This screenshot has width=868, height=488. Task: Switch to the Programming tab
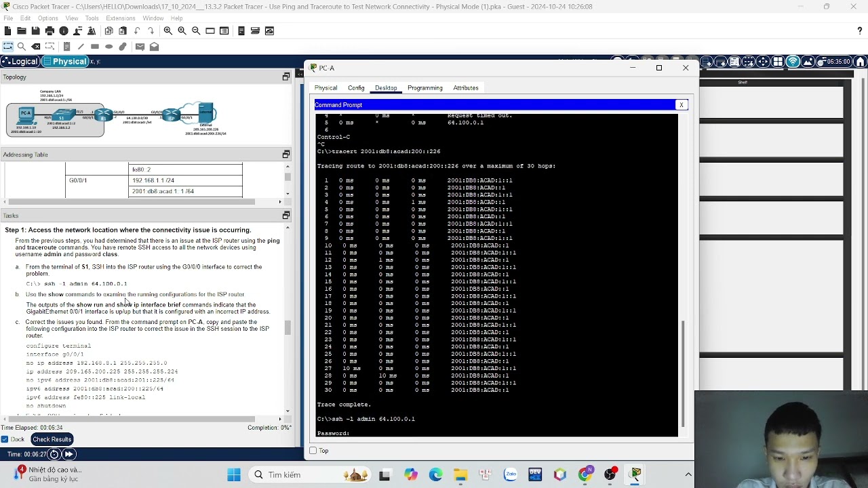[425, 88]
